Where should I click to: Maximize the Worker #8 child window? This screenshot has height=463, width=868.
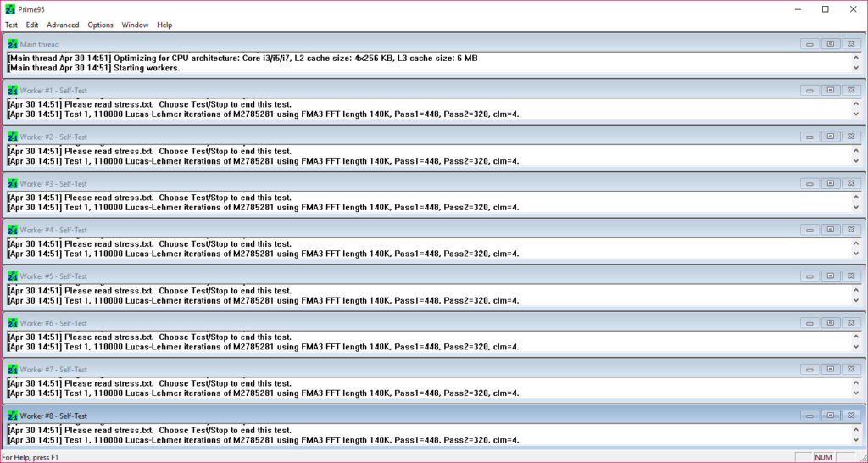click(831, 416)
